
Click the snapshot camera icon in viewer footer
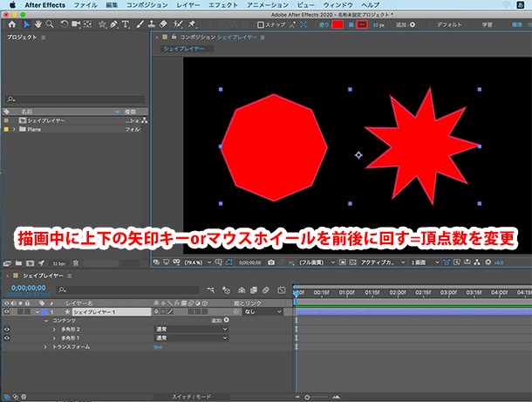271,262
